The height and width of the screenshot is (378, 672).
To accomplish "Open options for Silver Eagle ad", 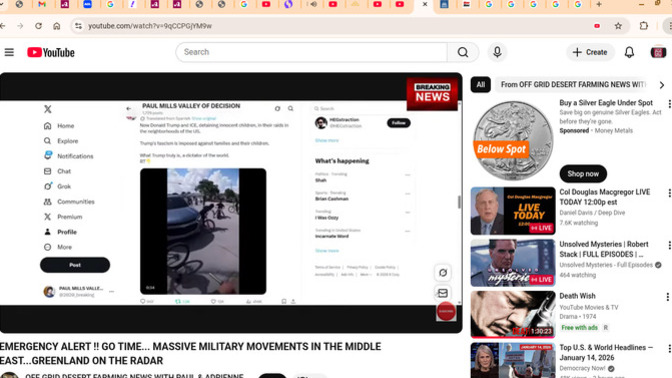I will coord(669,104).
